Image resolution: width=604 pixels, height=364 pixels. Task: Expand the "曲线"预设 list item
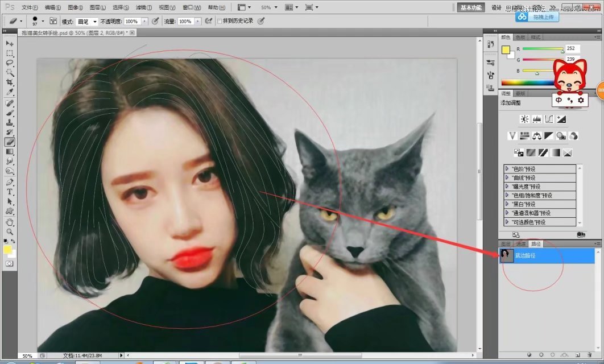click(x=540, y=177)
